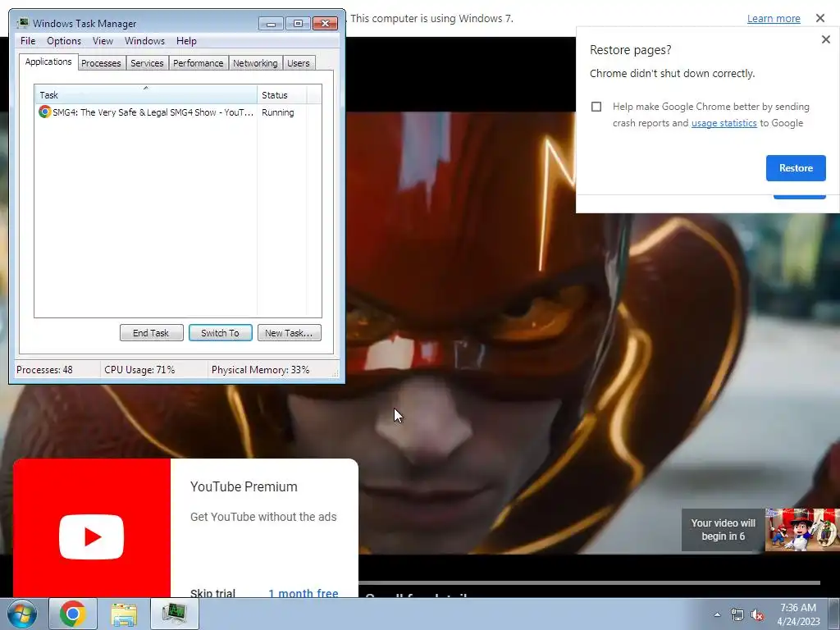Open the View menu
The image size is (840, 630).
coord(103,41)
